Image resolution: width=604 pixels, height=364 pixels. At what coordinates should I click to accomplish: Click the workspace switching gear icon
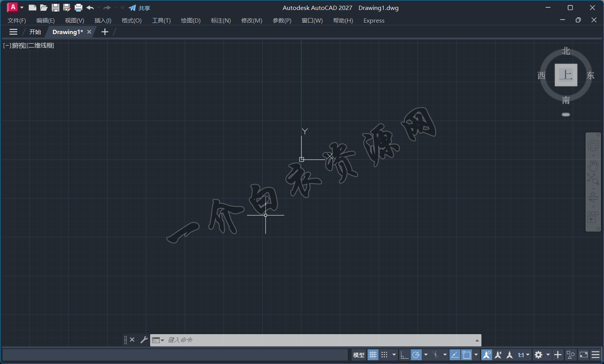coord(539,355)
